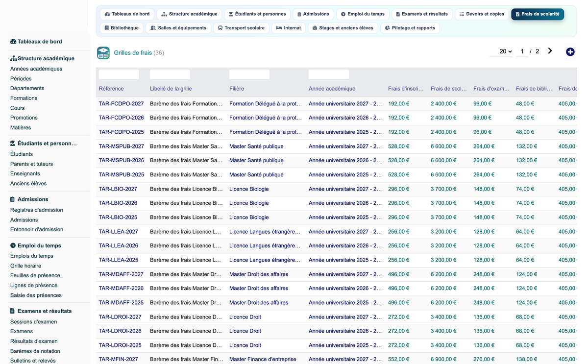Open Tableaux de bord in the sidebar

click(36, 42)
